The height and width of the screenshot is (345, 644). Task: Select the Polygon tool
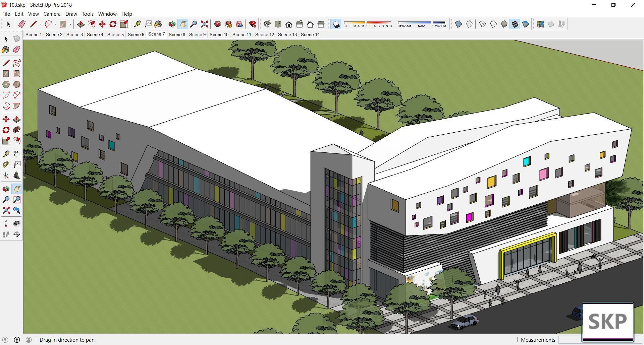click(x=16, y=84)
